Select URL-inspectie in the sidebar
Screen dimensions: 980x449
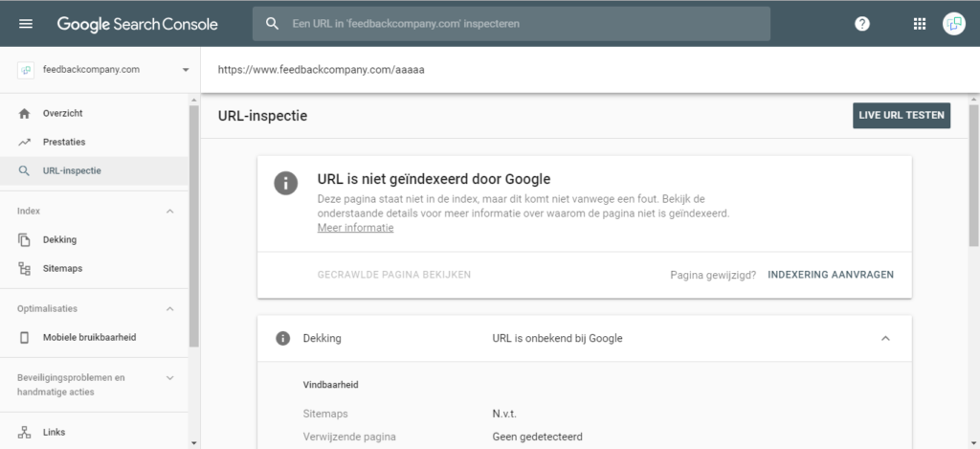click(72, 171)
